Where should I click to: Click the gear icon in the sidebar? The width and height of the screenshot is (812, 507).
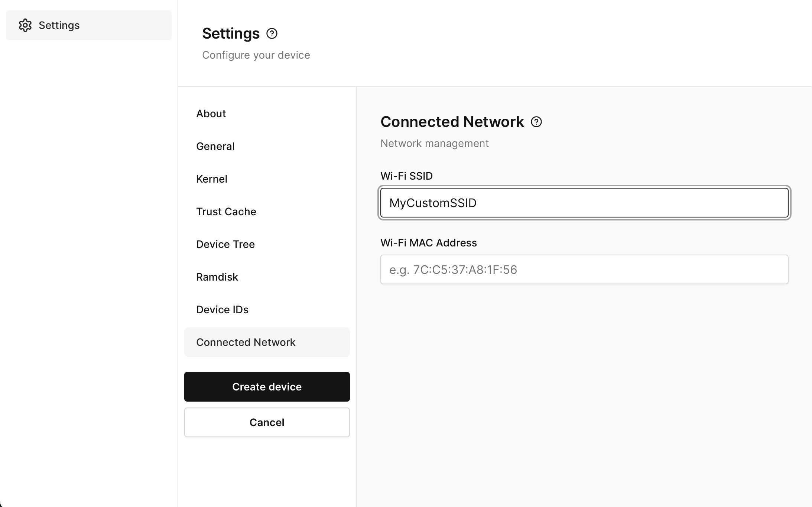(25, 25)
